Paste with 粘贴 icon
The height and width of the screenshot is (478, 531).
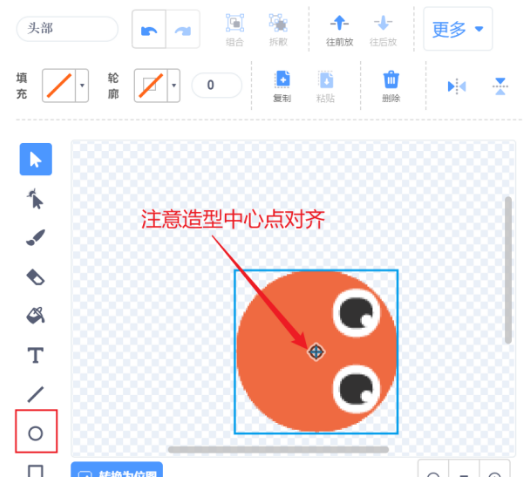coord(326,86)
